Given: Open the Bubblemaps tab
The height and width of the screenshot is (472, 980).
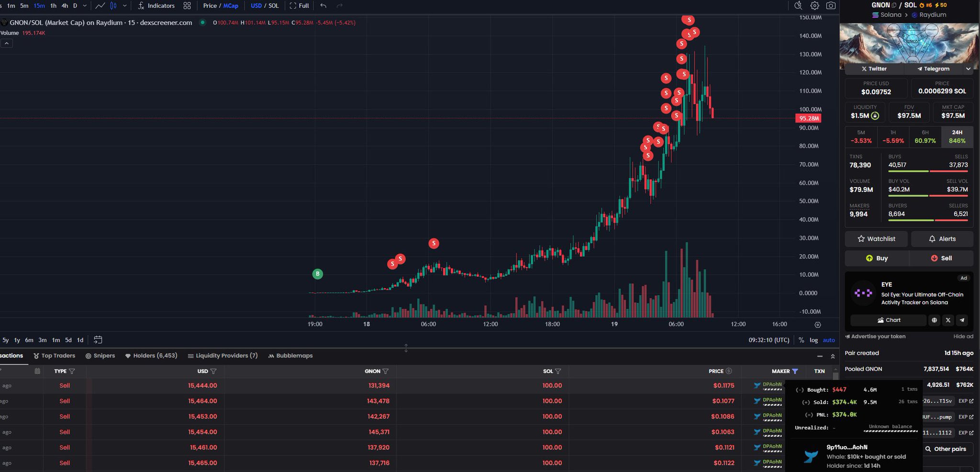Looking at the screenshot, I should [290, 356].
